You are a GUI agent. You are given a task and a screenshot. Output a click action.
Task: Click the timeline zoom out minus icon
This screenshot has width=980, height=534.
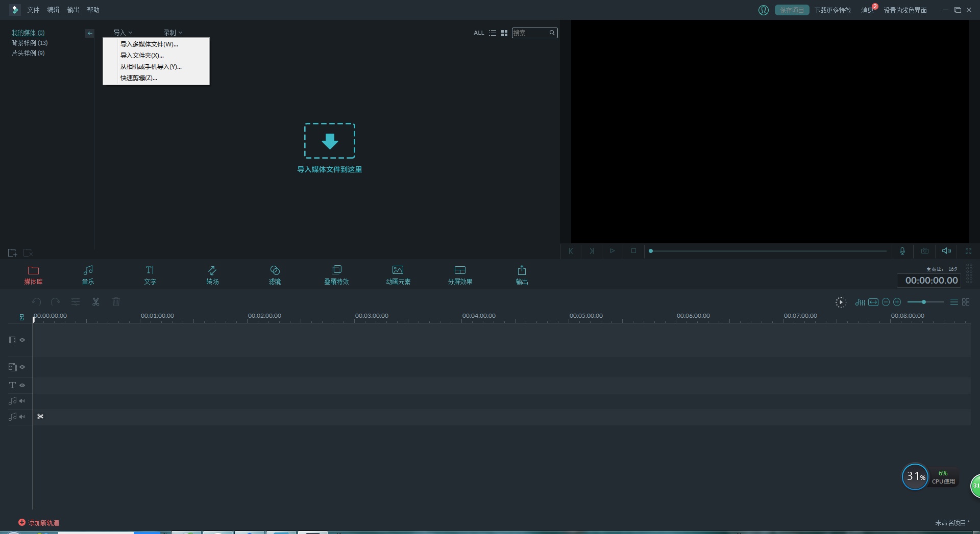tap(886, 302)
